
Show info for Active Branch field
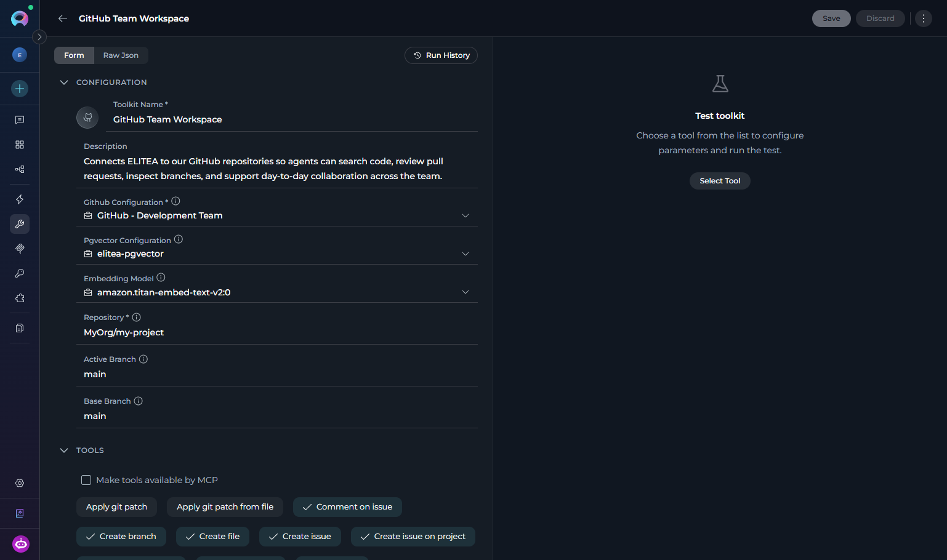pyautogui.click(x=143, y=359)
